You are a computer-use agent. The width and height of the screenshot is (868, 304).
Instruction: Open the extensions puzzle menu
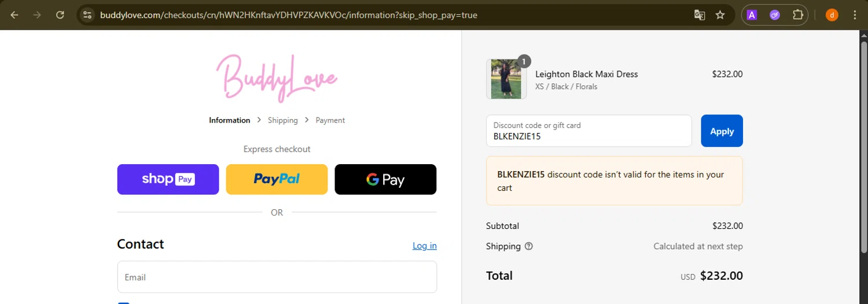click(x=798, y=15)
